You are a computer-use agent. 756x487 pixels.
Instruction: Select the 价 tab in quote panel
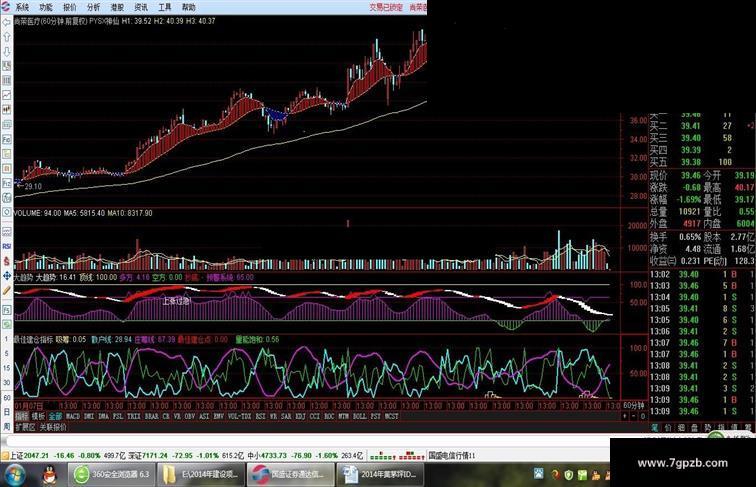[x=668, y=428]
